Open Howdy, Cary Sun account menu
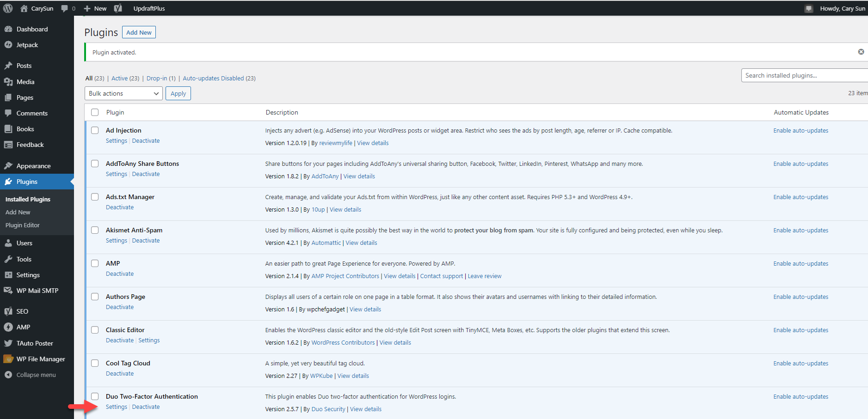The height and width of the screenshot is (419, 868). [843, 8]
